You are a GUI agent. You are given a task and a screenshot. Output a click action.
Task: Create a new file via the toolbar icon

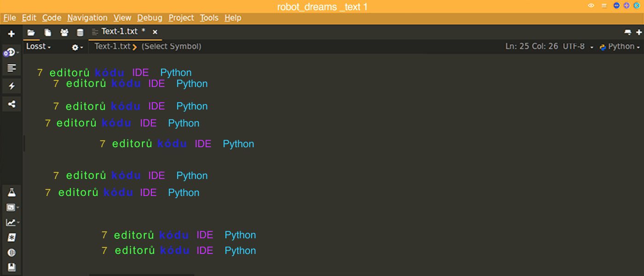tap(47, 32)
